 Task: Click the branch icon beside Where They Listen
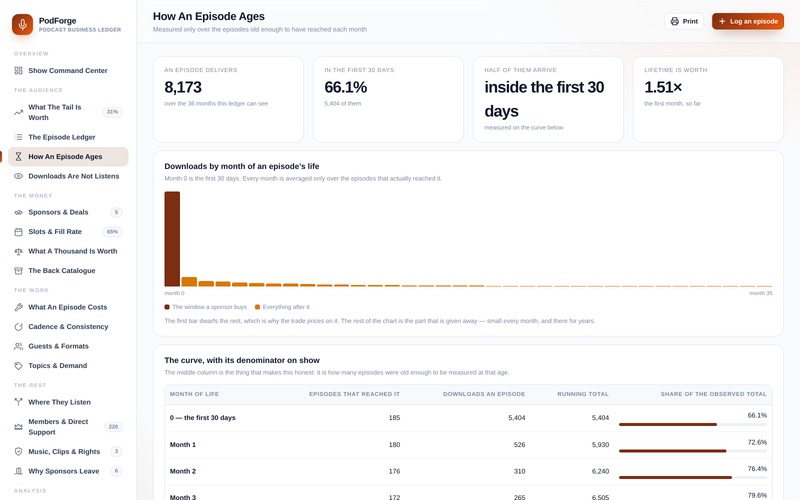pyautogui.click(x=18, y=402)
